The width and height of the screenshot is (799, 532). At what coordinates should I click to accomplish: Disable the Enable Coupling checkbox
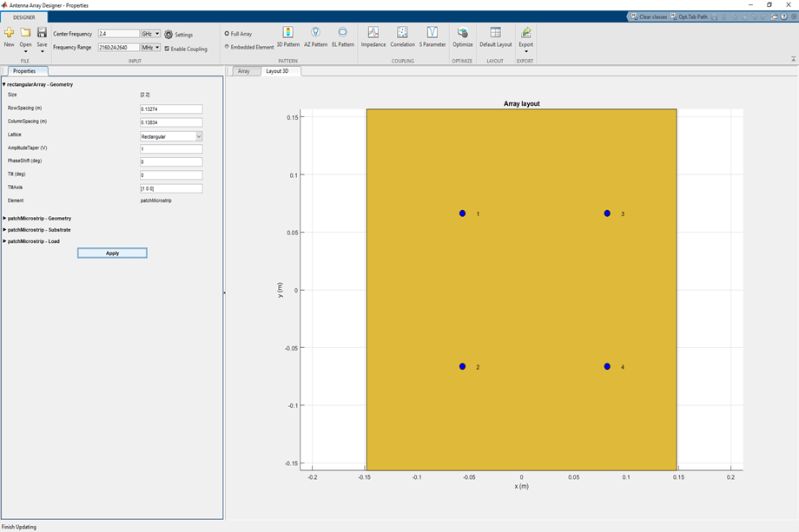(x=168, y=49)
